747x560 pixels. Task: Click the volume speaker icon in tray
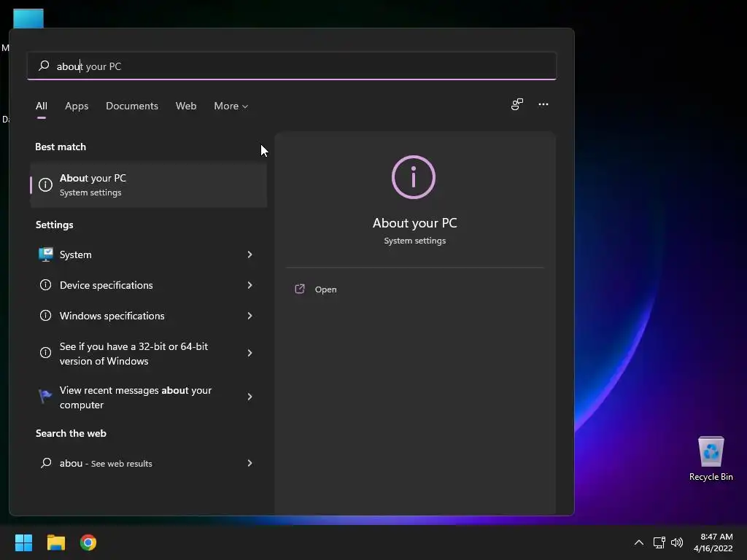tap(677, 542)
